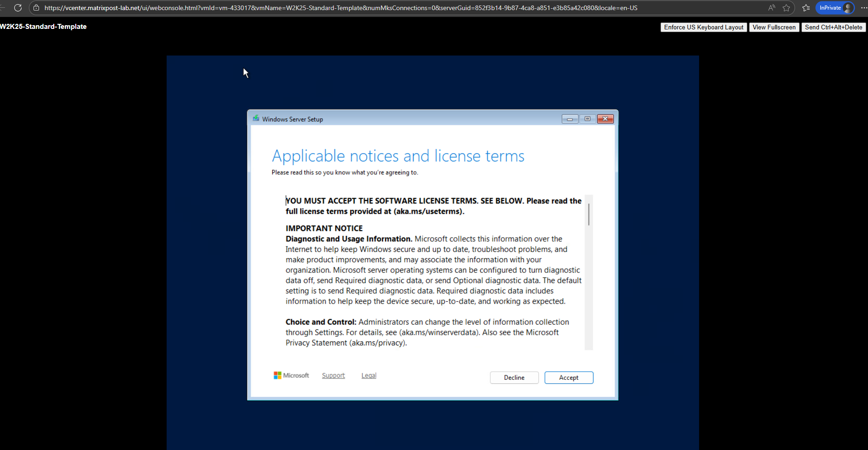
Task: Minimize the Windows Server Setup window
Action: tap(570, 119)
